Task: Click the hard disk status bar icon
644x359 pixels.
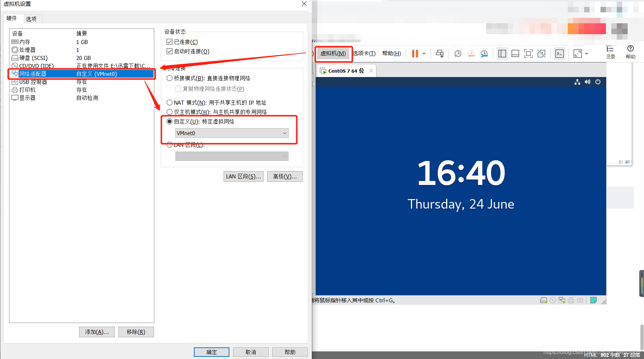Action: point(543,300)
